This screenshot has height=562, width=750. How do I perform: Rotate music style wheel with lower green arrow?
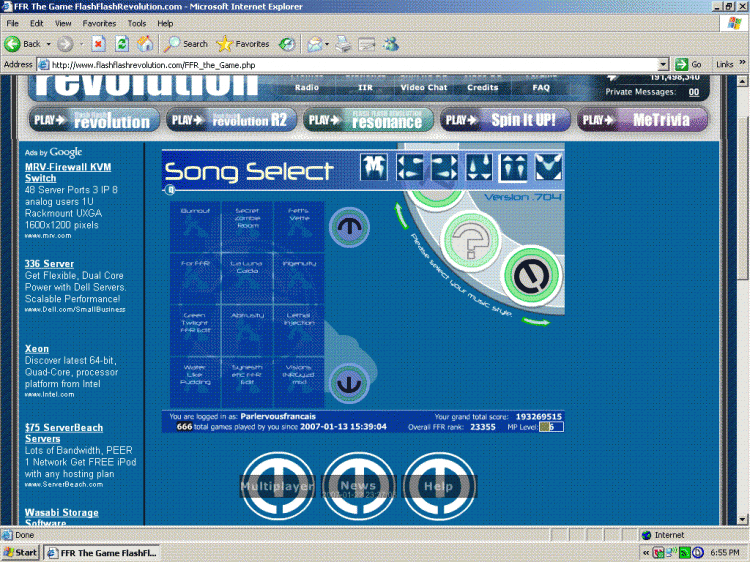point(536,322)
